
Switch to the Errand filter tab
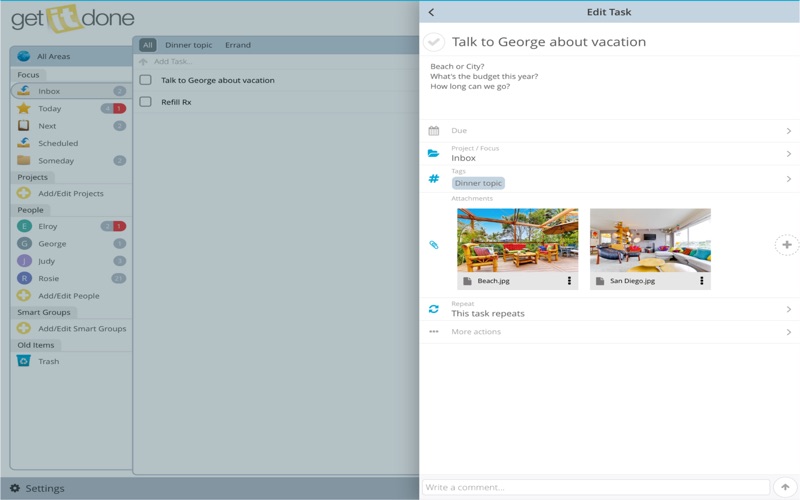pyautogui.click(x=237, y=45)
